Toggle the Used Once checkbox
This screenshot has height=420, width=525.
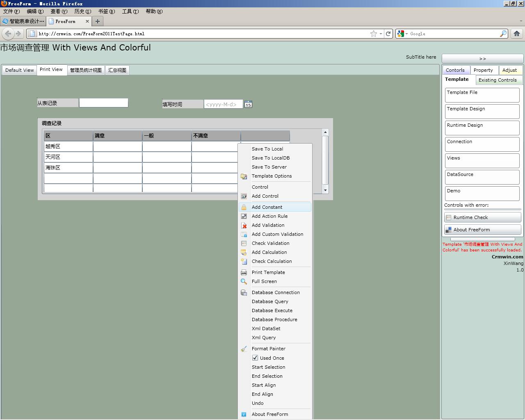click(255, 358)
